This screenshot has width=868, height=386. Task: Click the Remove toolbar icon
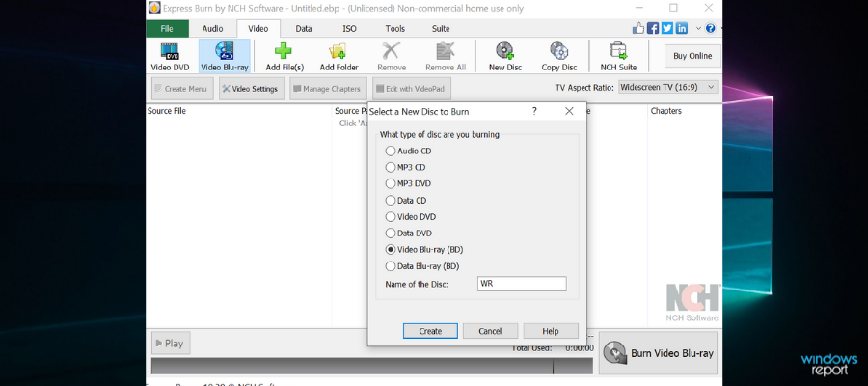click(392, 56)
